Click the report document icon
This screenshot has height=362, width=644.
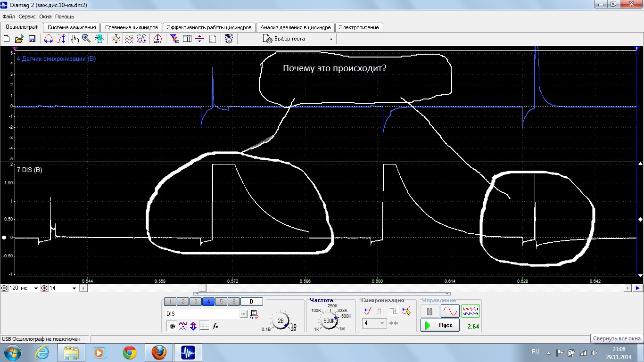213,39
